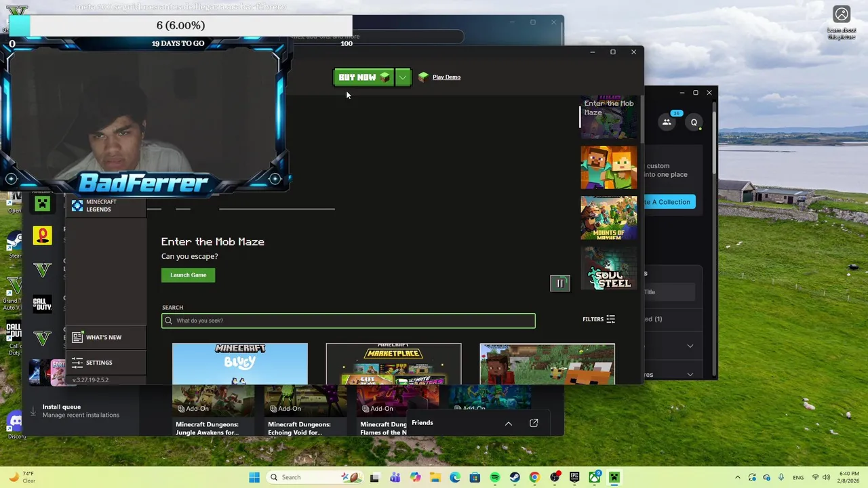Click the Create A Collection button
The image size is (868, 488).
669,202
